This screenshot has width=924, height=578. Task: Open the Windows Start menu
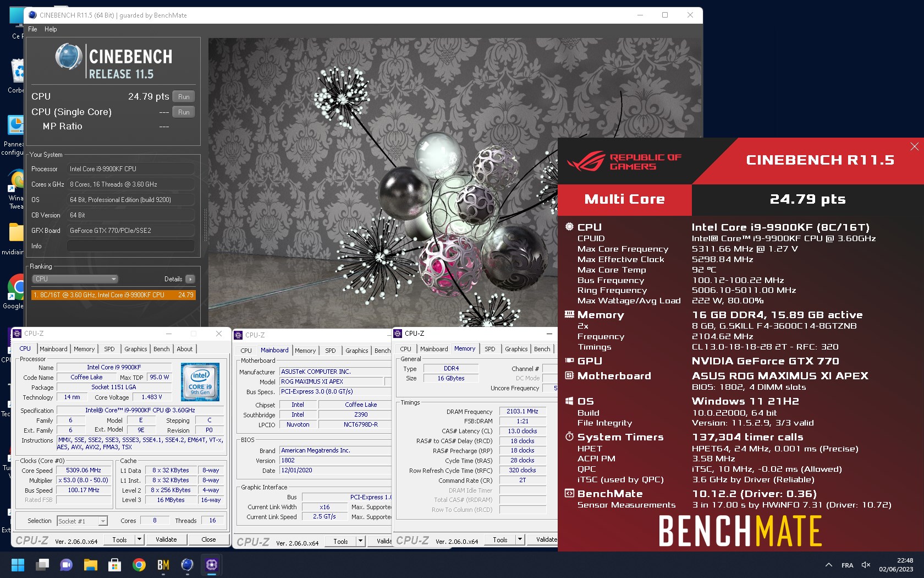click(18, 565)
